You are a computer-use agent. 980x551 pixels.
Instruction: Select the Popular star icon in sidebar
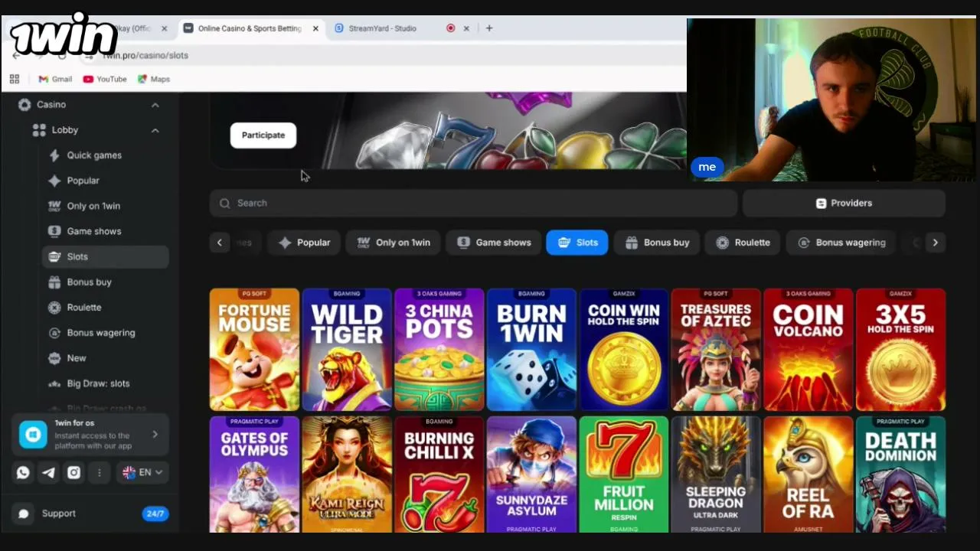click(54, 181)
